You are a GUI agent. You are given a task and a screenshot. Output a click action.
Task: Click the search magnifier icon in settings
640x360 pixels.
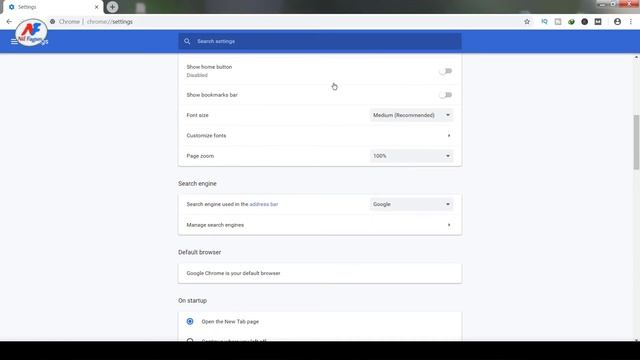187,41
